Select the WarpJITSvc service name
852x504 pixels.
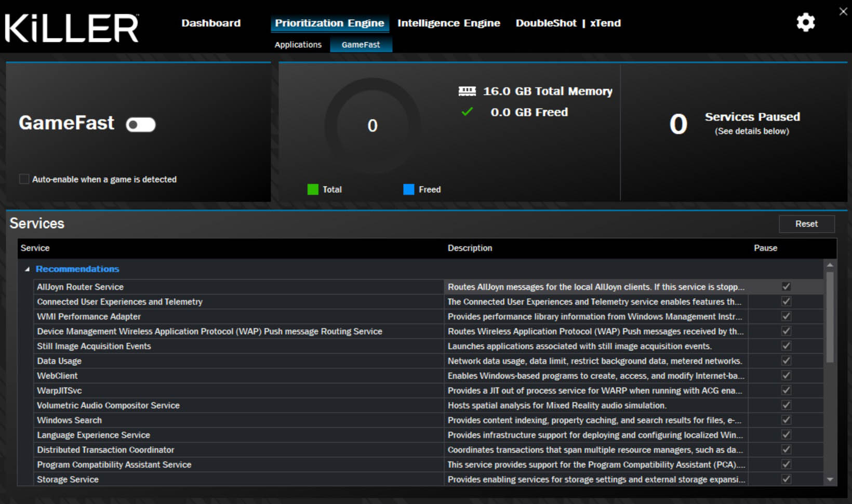[59, 391]
